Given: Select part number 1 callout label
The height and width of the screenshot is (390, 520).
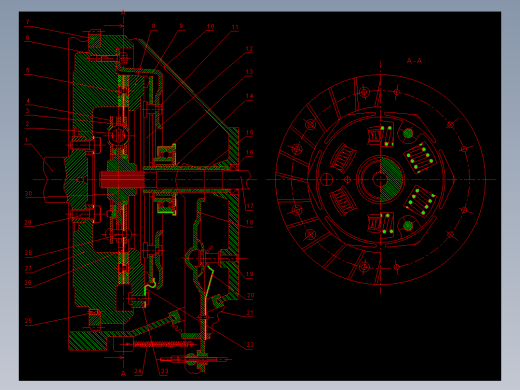Looking at the screenshot, I should click(26, 140).
